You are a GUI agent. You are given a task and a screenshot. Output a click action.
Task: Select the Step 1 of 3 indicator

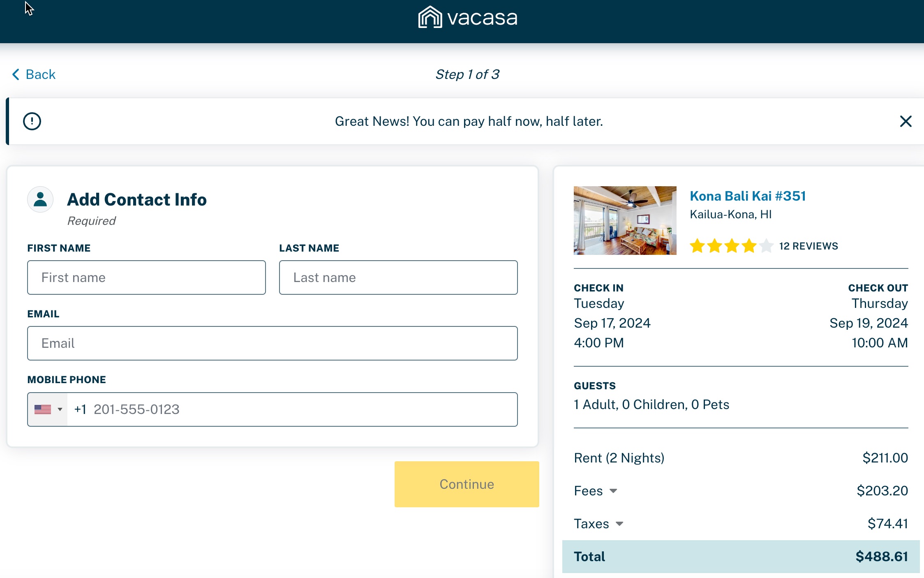coord(467,74)
